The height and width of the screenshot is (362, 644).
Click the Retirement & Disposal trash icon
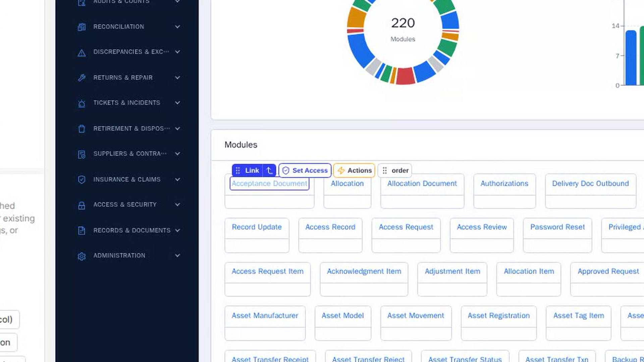(82, 129)
